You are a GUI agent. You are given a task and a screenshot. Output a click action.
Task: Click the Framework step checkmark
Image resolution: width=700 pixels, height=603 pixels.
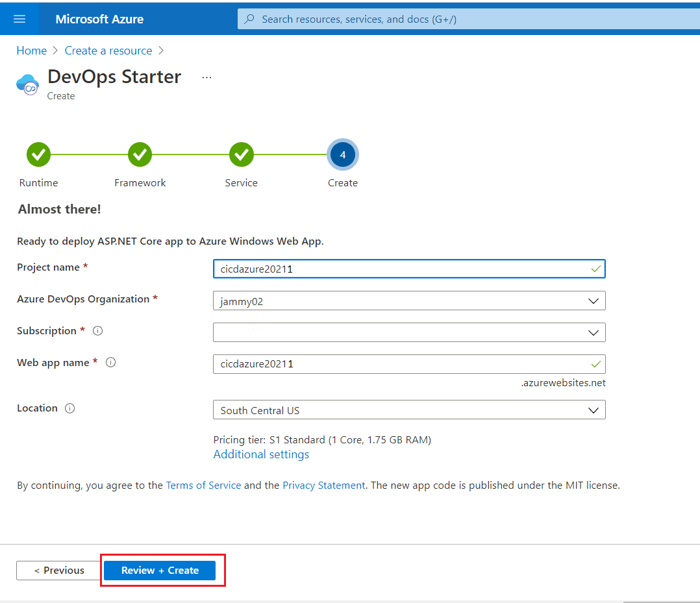click(x=140, y=154)
